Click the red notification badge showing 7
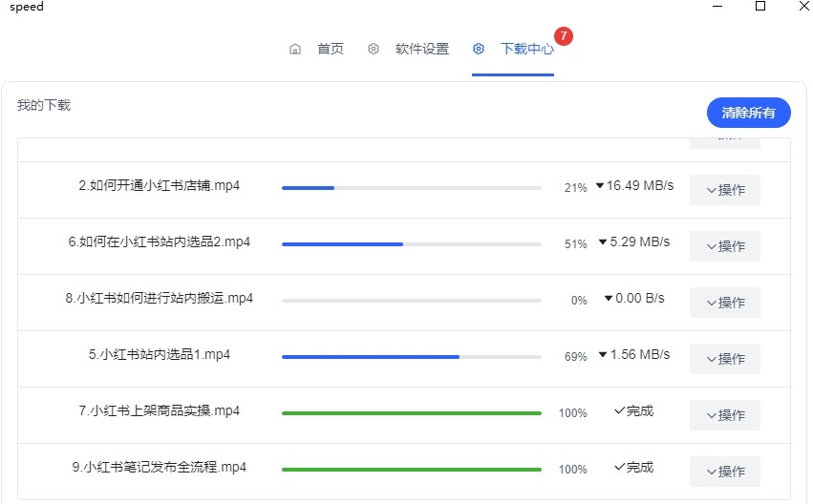This screenshot has width=813, height=504. coord(564,36)
